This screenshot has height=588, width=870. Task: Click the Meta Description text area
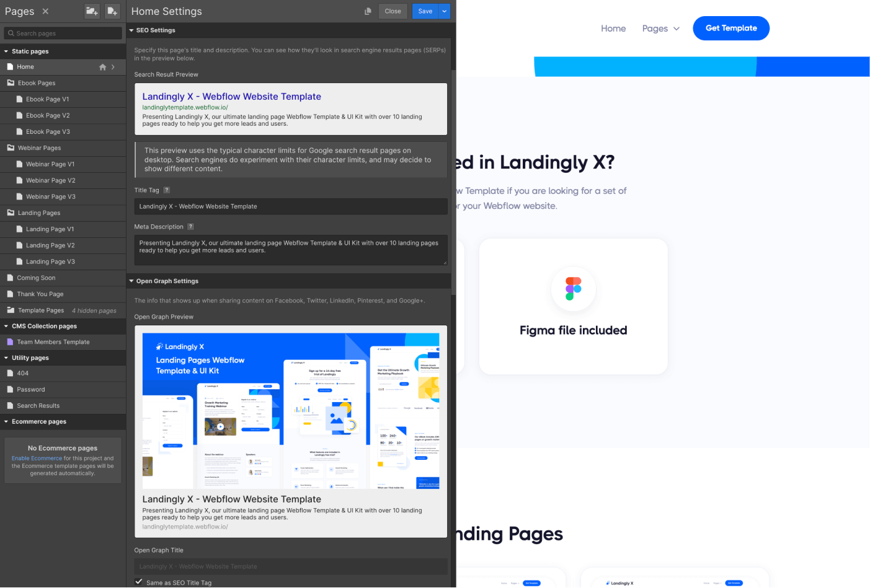(x=291, y=250)
